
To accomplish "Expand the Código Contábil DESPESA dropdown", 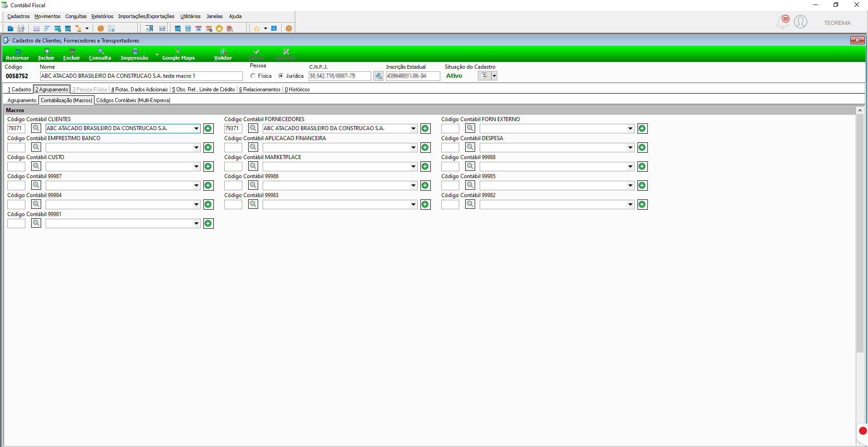I will [630, 147].
